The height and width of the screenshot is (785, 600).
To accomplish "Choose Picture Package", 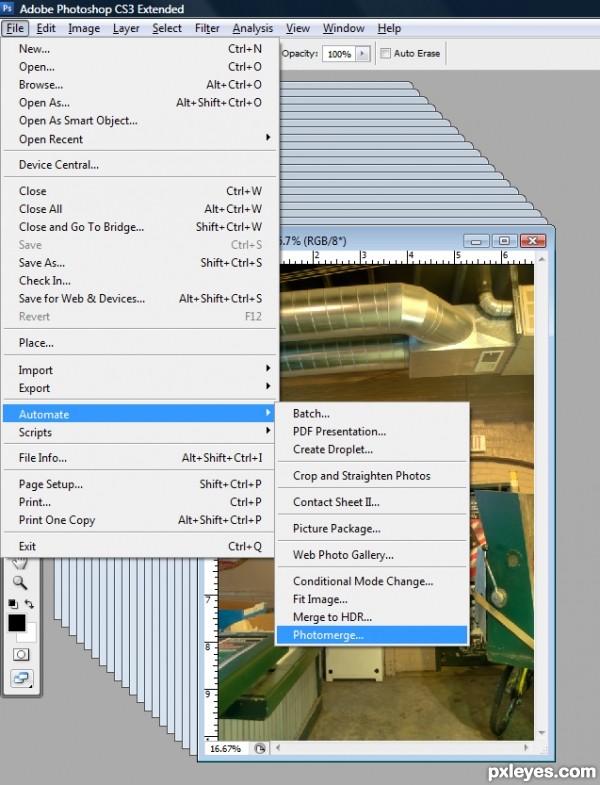I will (x=372, y=528).
